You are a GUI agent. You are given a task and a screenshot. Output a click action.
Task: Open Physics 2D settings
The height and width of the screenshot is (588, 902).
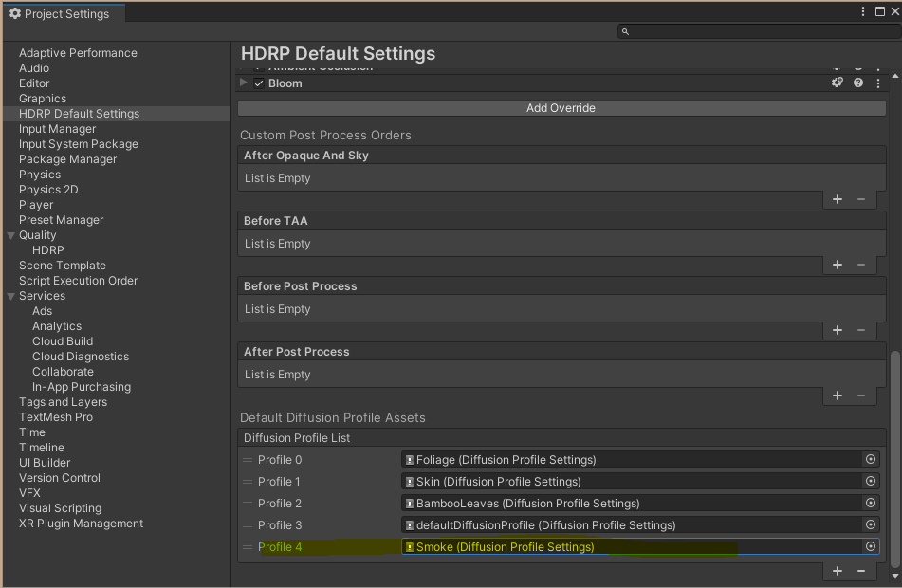click(x=48, y=190)
